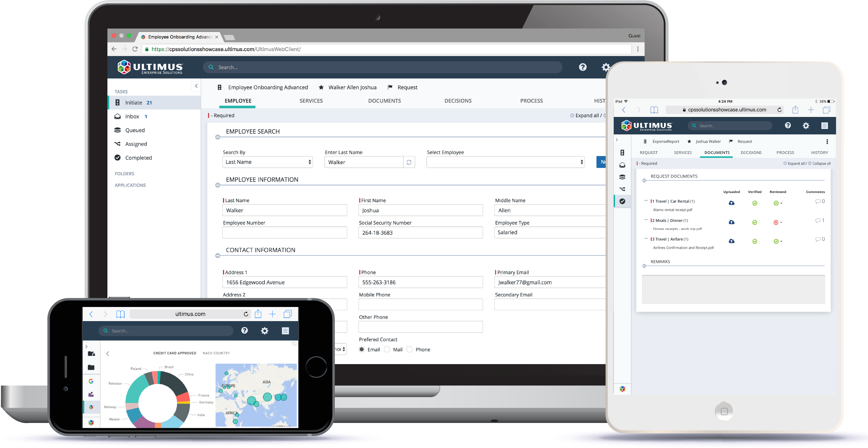This screenshot has width=868, height=448.
Task: Click the settings gear on the phone screen
Action: click(264, 331)
